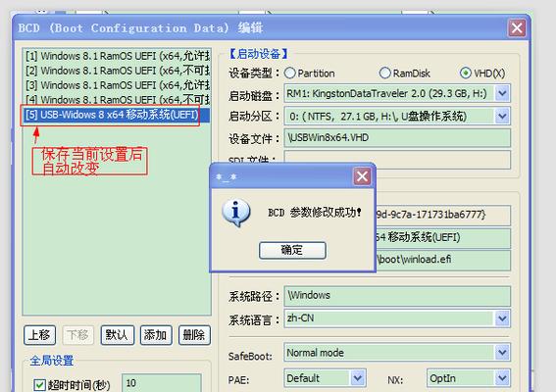Click the information icon in the dialog
The width and height of the screenshot is (556, 392).
[235, 213]
